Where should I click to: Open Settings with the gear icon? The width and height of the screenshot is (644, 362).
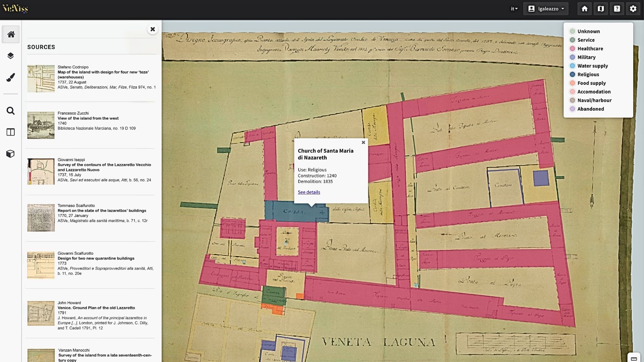633,8
